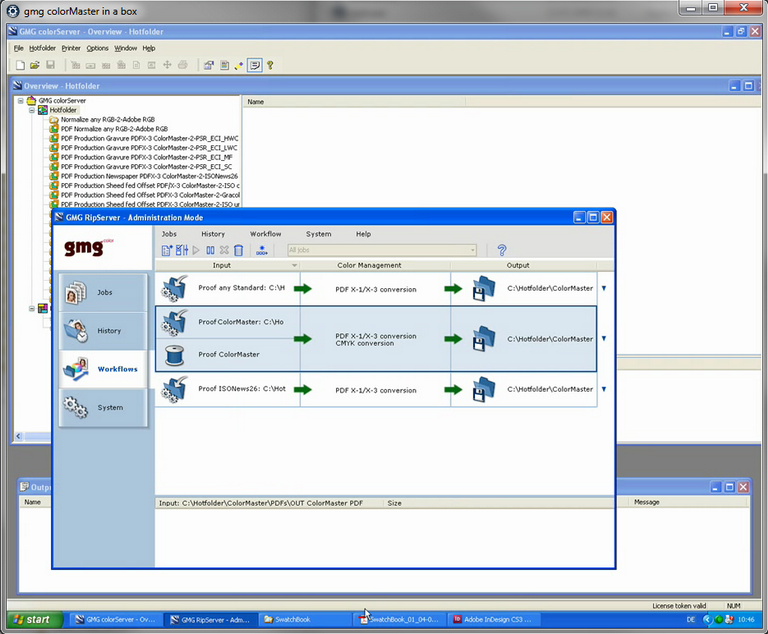The width and height of the screenshot is (768, 634).
Task: Open the History panel in the sidebar
Action: [103, 330]
